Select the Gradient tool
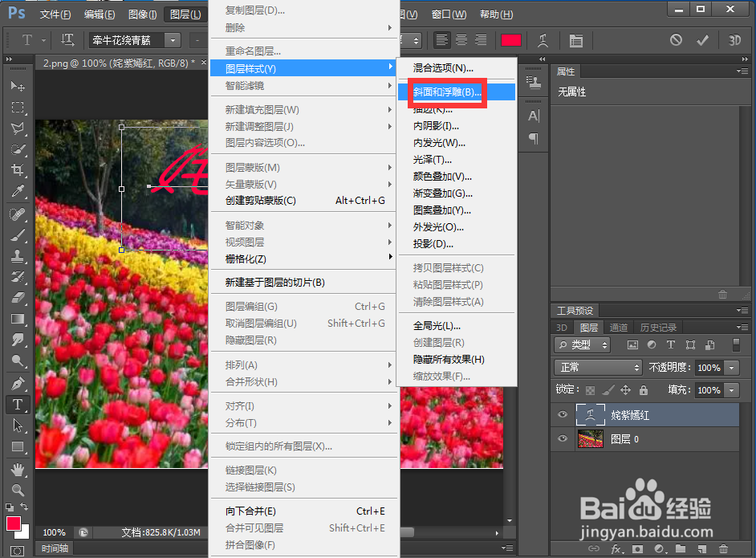Screen dimensions: 756x558 click(x=18, y=319)
